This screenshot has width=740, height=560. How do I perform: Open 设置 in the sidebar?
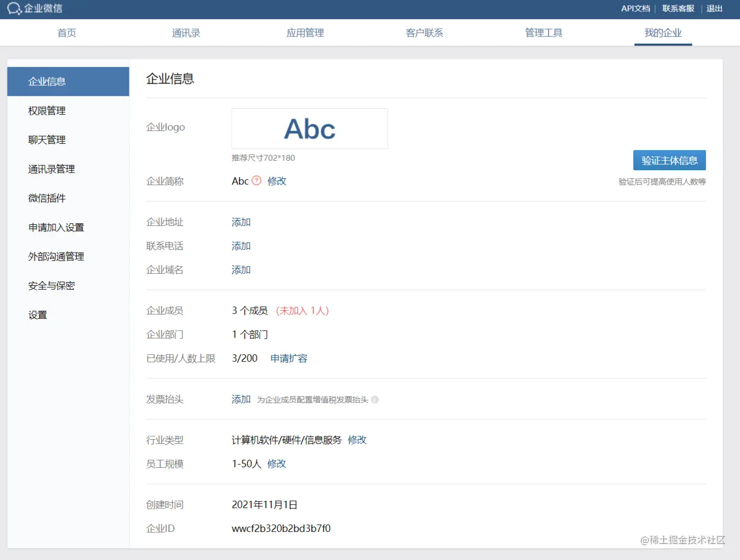tap(68, 315)
